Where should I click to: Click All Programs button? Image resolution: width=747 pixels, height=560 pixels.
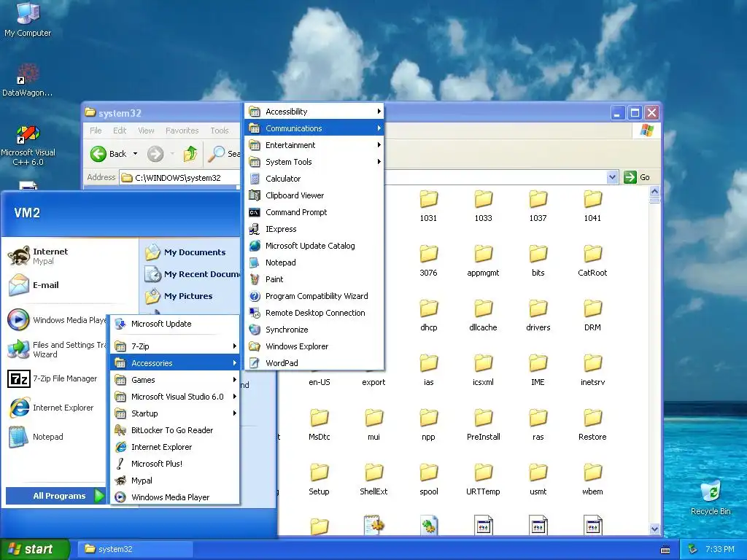pos(55,496)
